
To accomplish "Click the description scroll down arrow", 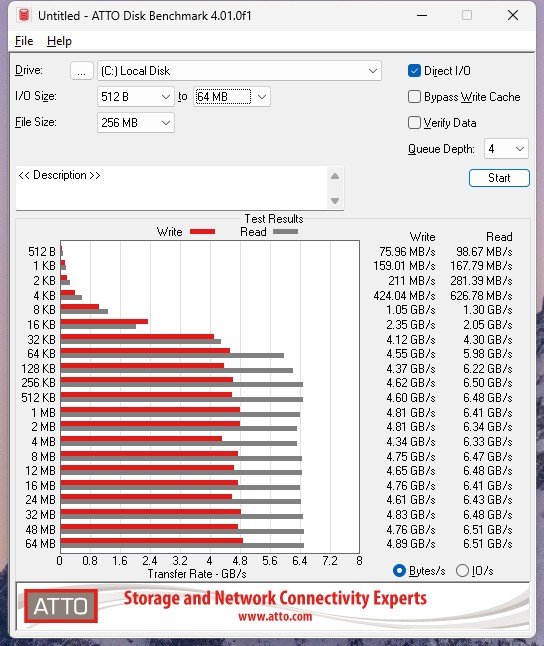I will [x=335, y=201].
